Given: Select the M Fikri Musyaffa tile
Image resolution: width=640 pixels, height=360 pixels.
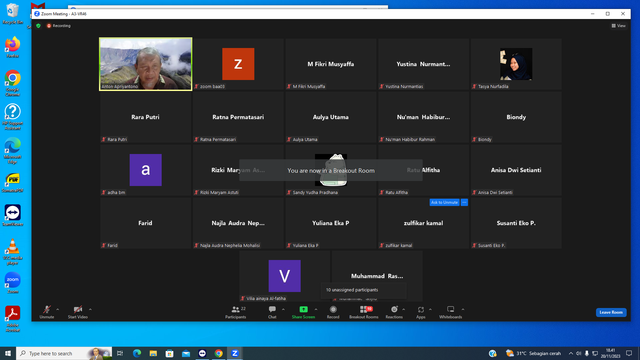Looking at the screenshot, I should tap(331, 64).
